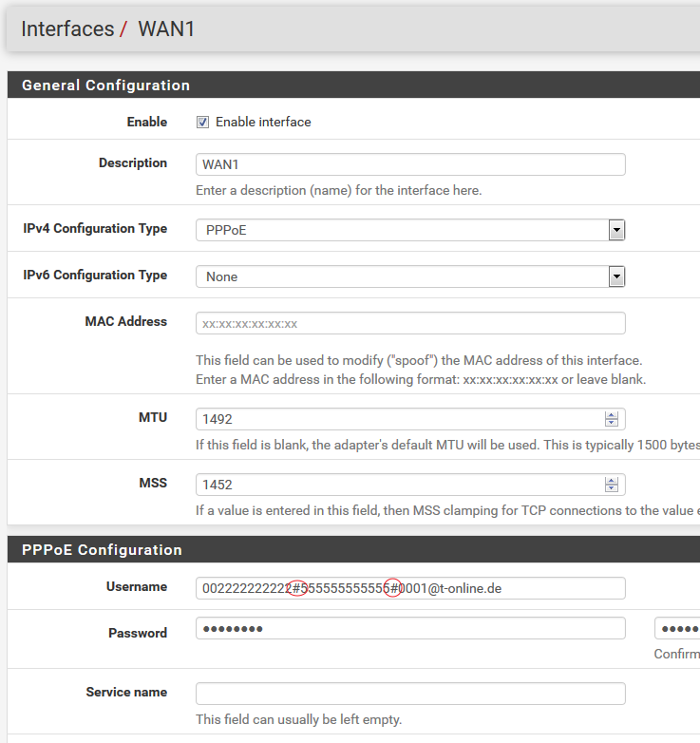Focus the MAC Address input field
700x743 pixels.
coord(409,323)
